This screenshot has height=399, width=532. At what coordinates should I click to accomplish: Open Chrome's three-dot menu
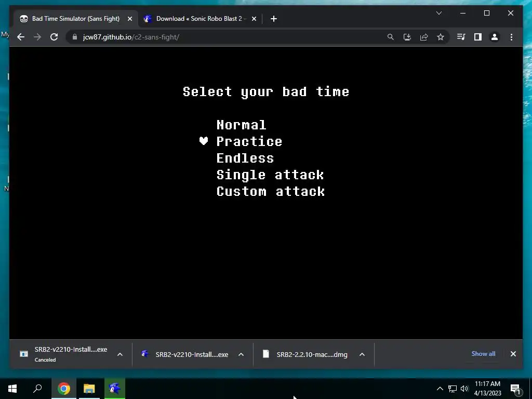[x=511, y=37]
